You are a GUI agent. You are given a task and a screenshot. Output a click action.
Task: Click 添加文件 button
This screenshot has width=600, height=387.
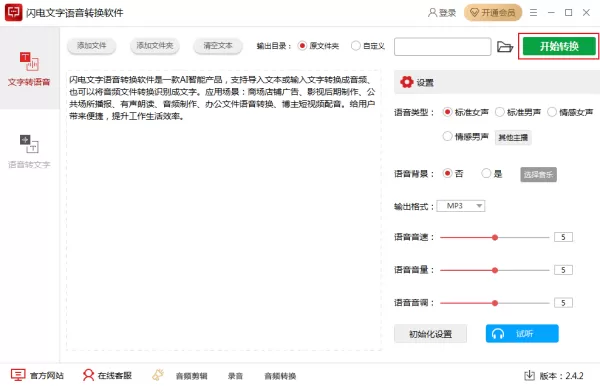click(91, 46)
